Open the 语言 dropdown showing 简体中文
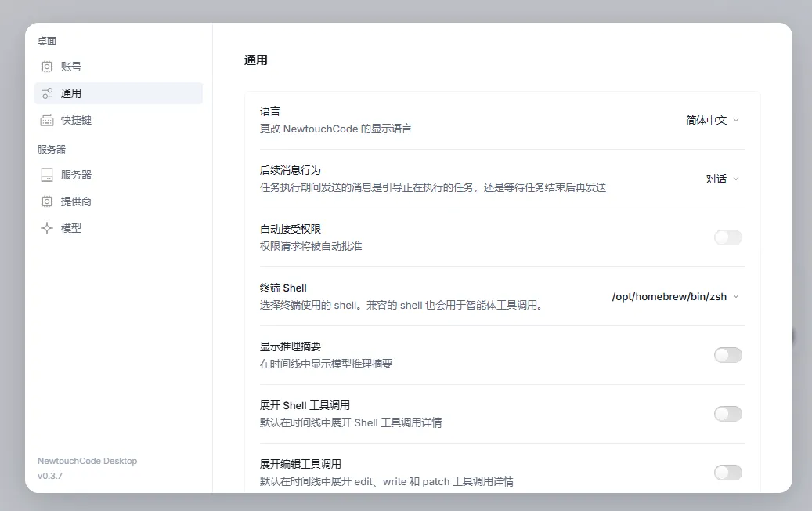The image size is (812, 511). (713, 120)
